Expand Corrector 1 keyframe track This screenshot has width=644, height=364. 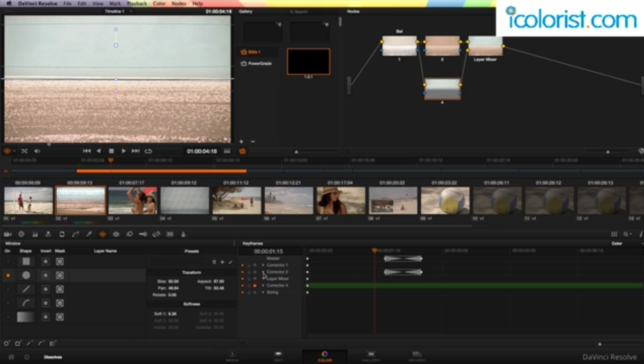(263, 265)
